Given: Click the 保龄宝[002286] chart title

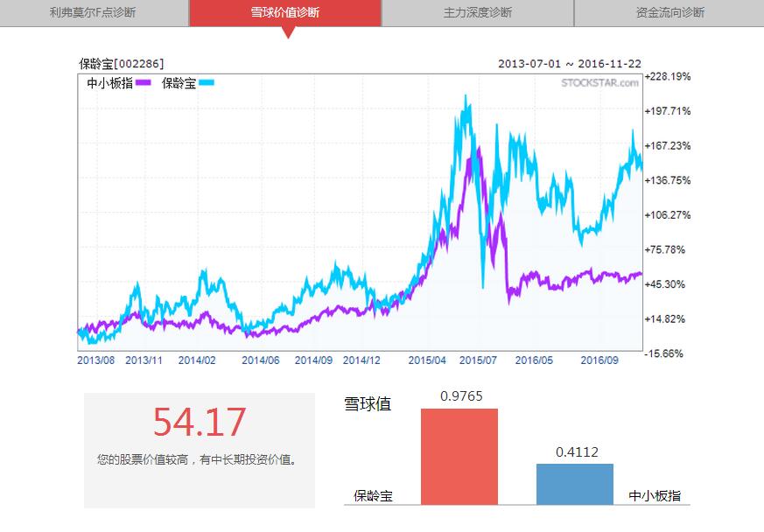Looking at the screenshot, I should (x=122, y=64).
